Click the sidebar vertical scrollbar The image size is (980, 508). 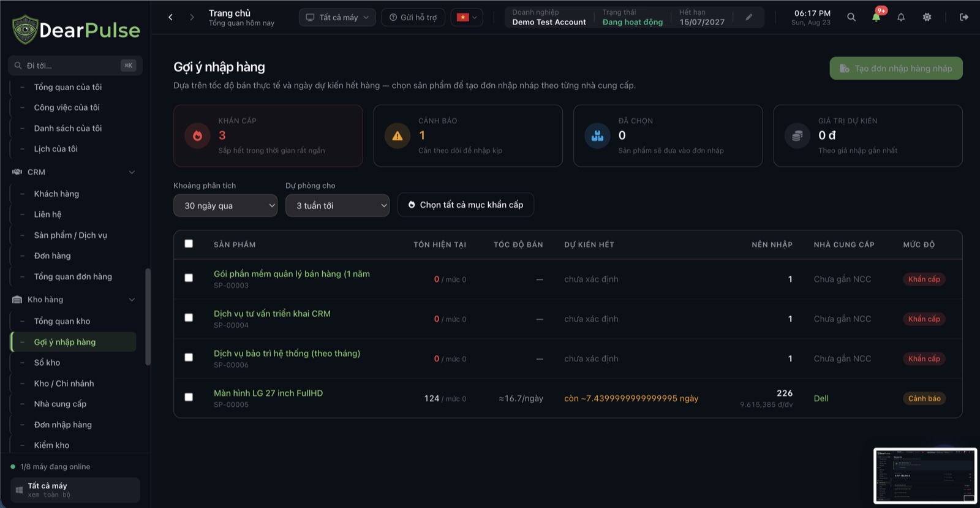tap(148, 317)
